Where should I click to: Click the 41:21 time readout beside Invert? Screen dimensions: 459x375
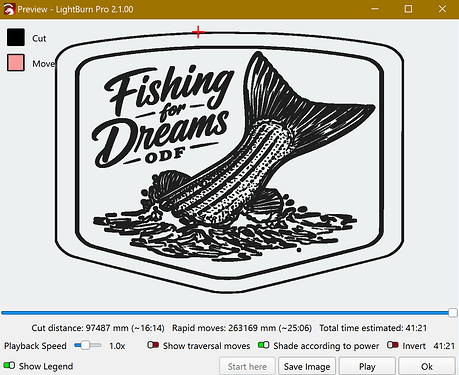tap(444, 346)
